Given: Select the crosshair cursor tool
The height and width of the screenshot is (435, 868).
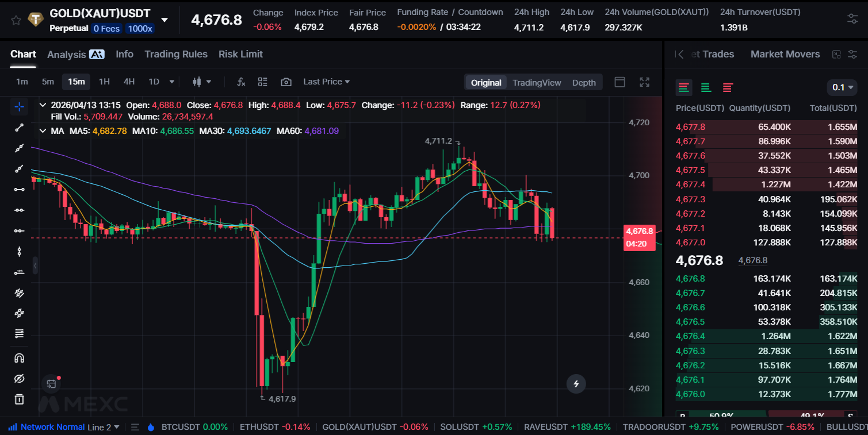Looking at the screenshot, I should [x=19, y=106].
